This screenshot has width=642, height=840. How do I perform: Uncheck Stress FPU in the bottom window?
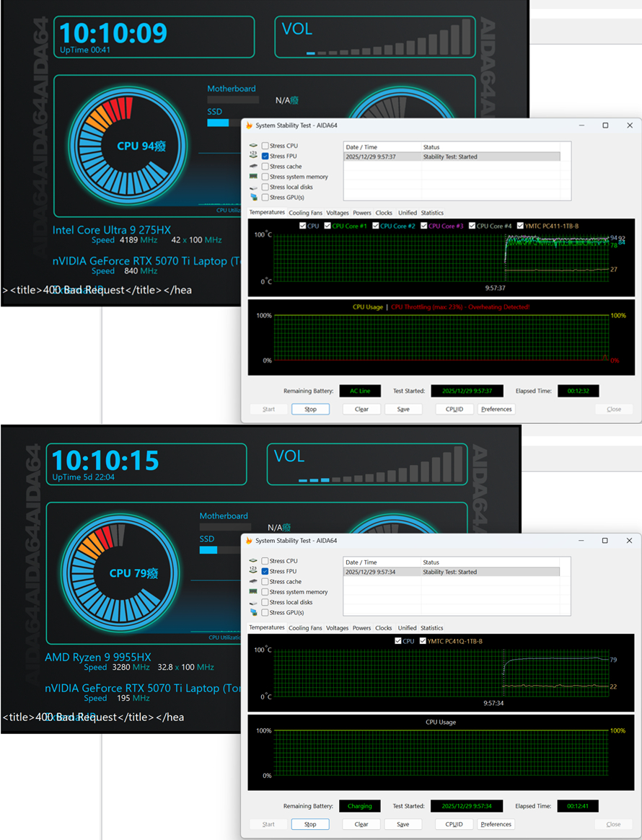tap(265, 572)
